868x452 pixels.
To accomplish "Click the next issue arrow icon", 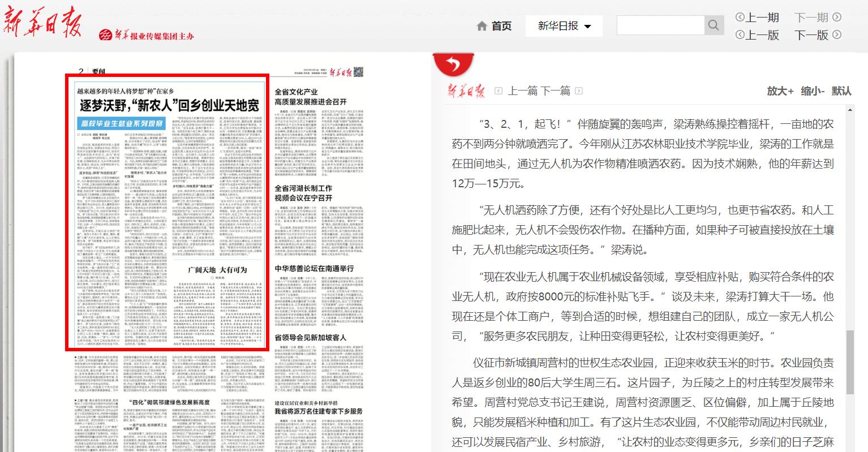I will (837, 18).
